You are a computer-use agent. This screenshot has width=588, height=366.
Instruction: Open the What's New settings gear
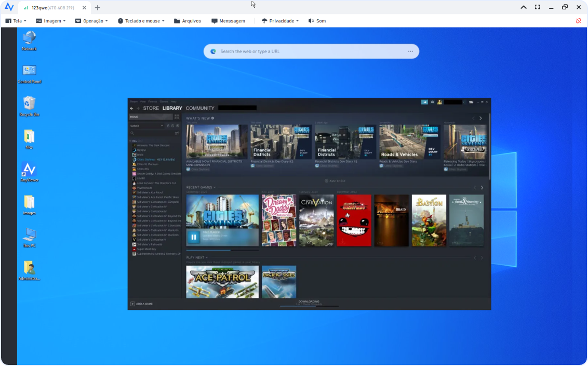pos(212,119)
